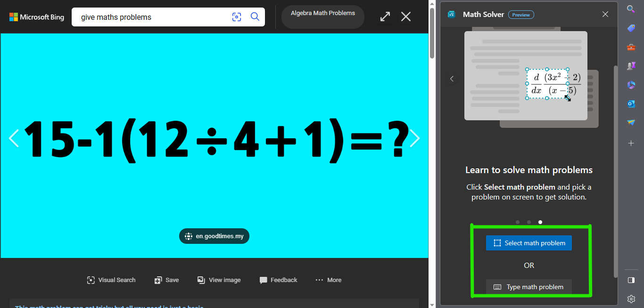Show the next image with the right arrow

point(414,138)
